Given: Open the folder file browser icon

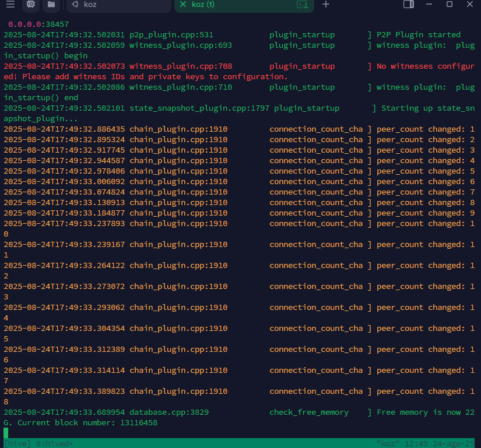Looking at the screenshot, I should pos(51,4).
